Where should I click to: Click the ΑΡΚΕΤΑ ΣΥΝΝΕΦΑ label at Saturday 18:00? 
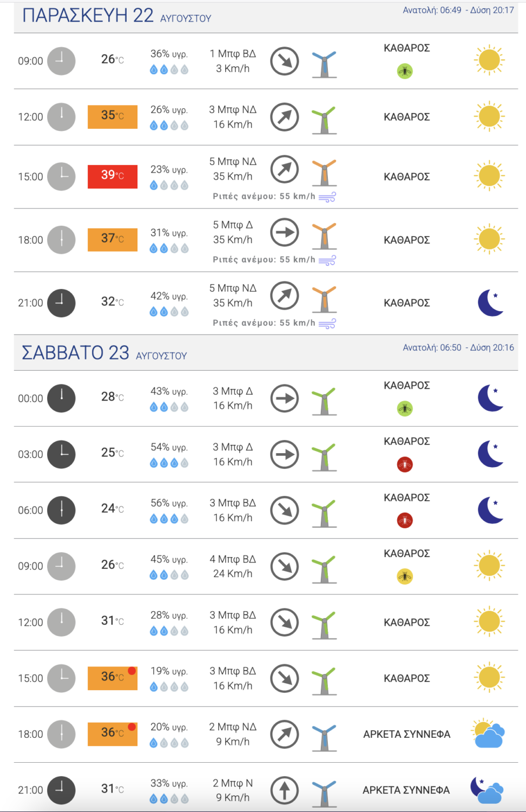pyautogui.click(x=406, y=734)
